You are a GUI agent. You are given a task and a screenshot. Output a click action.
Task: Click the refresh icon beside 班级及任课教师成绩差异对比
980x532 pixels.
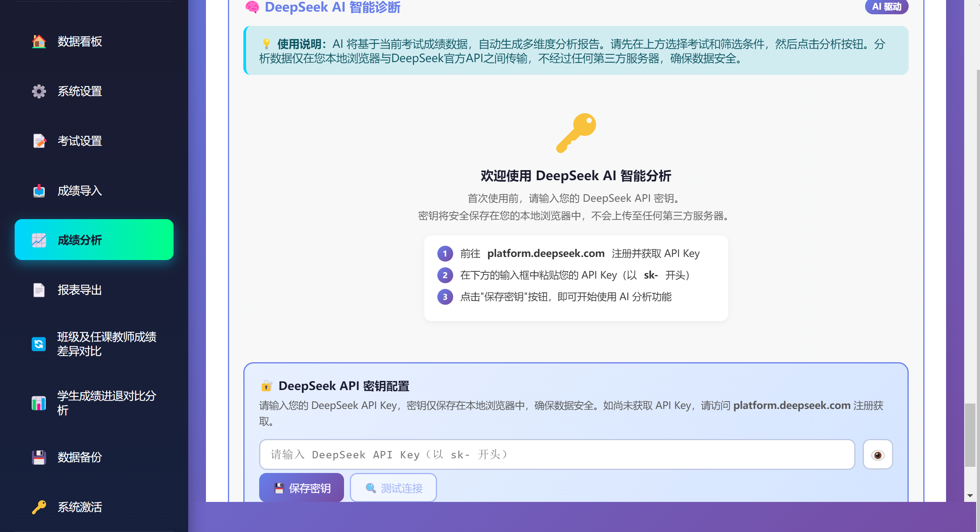click(39, 344)
